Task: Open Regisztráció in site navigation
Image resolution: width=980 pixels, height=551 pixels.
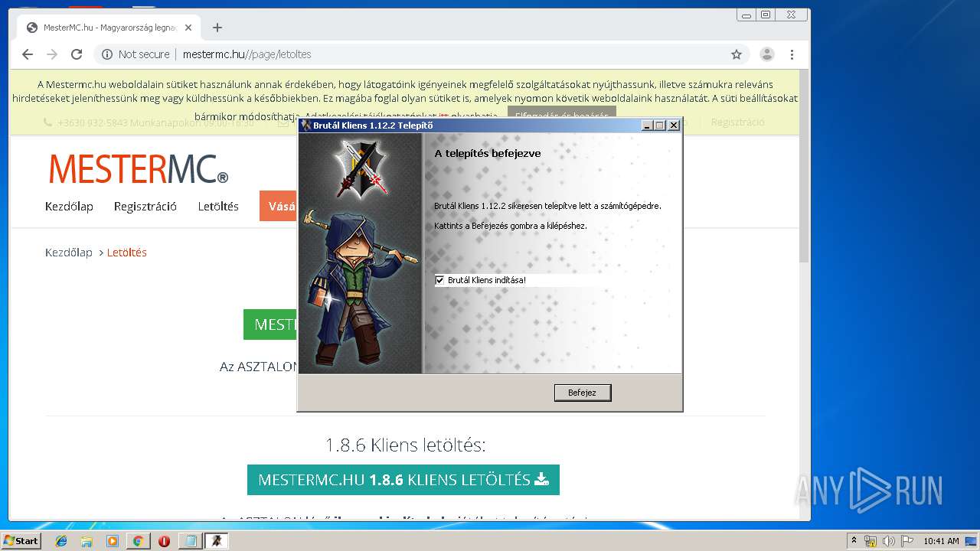Action: coord(145,207)
